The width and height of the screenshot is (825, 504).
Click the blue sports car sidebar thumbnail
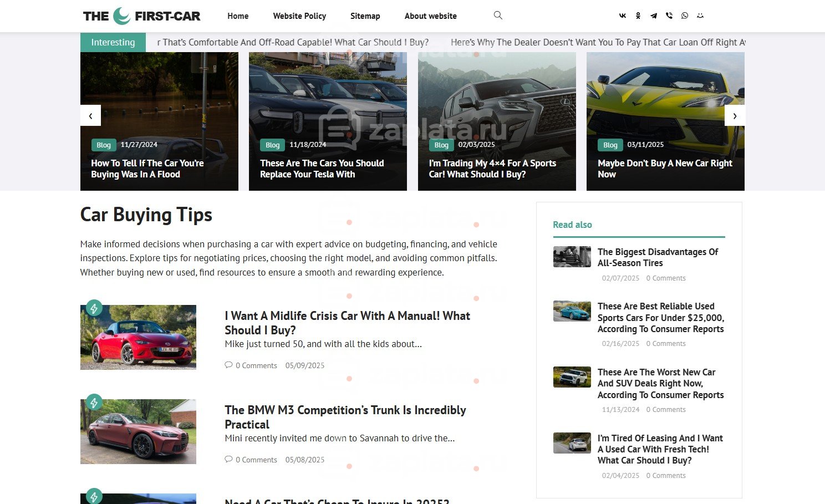(x=572, y=311)
